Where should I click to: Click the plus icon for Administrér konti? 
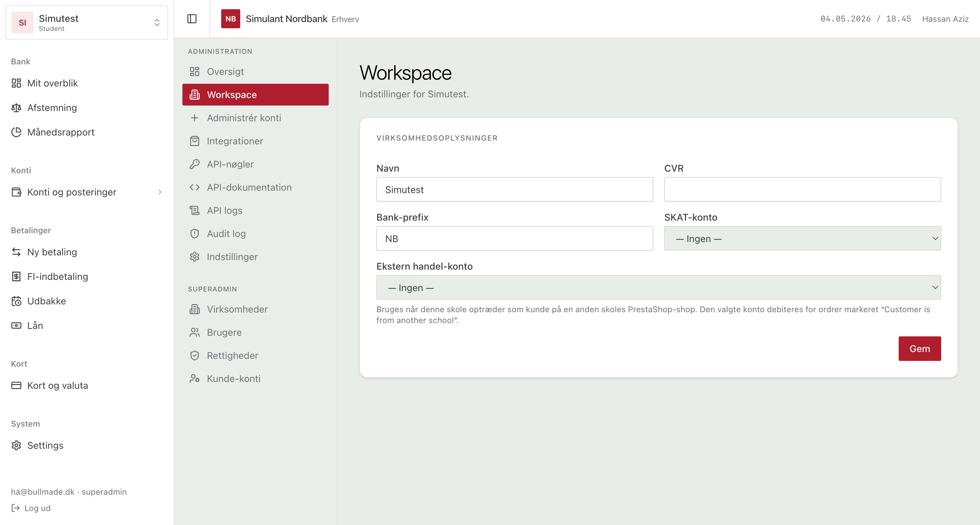(194, 118)
